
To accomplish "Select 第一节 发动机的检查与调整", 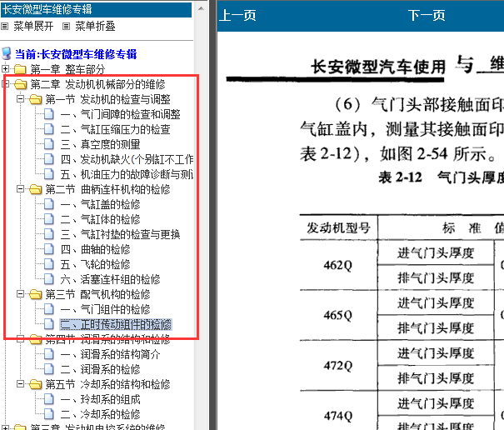I will (108, 99).
